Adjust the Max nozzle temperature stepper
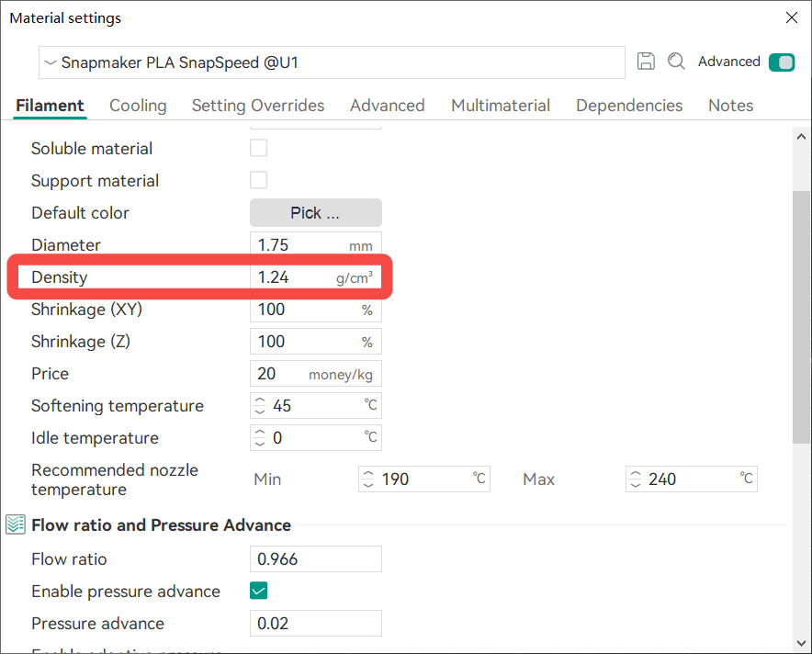The image size is (812, 654). 636,479
